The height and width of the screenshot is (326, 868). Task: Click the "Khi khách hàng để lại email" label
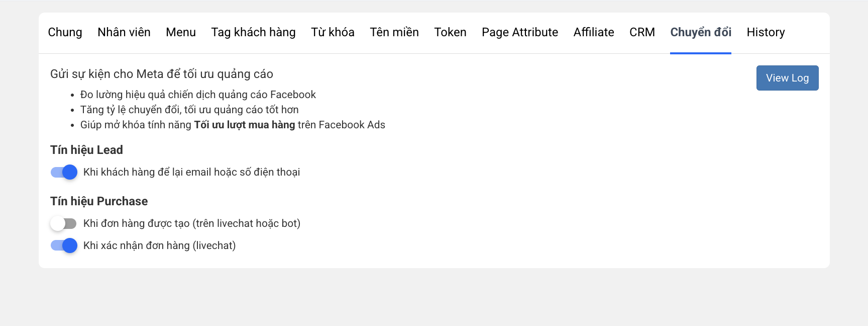coord(191,172)
